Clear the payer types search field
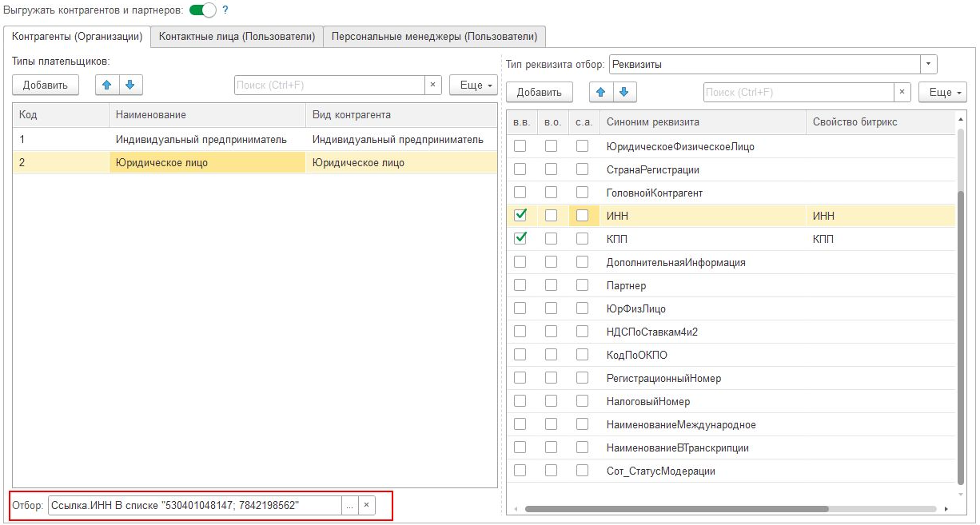Screen dimensions: 980x525 tap(433, 85)
